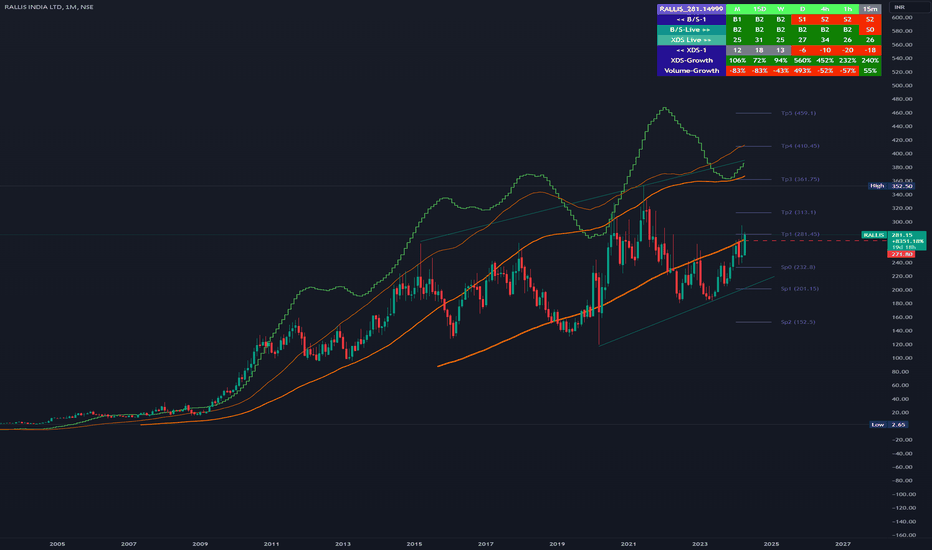This screenshot has width=932, height=550.
Task: Click the -6 value in XDS-1 row
Action: [802, 50]
